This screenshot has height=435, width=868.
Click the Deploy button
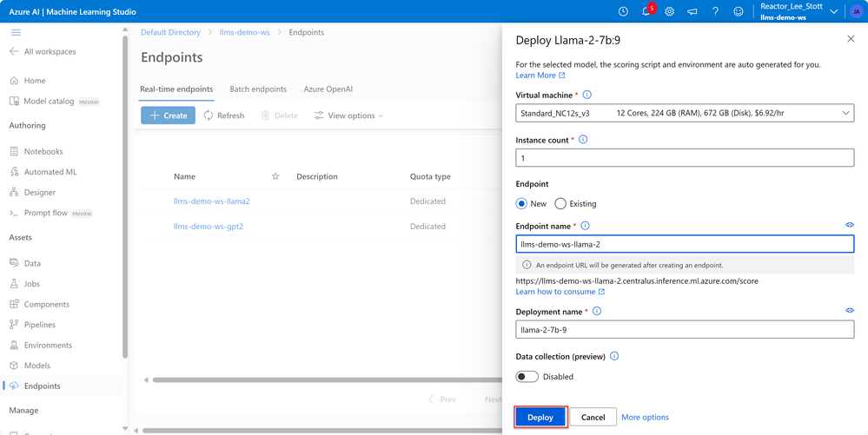pyautogui.click(x=540, y=418)
